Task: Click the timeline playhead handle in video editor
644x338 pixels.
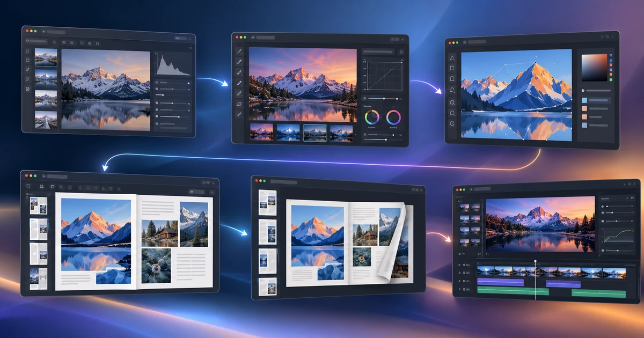Action: click(x=535, y=261)
